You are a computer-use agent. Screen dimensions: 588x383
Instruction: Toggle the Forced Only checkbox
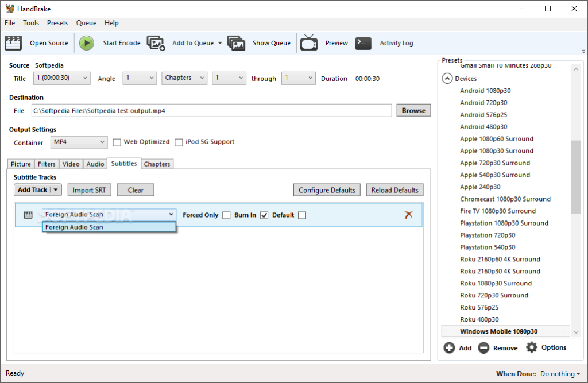(x=226, y=215)
